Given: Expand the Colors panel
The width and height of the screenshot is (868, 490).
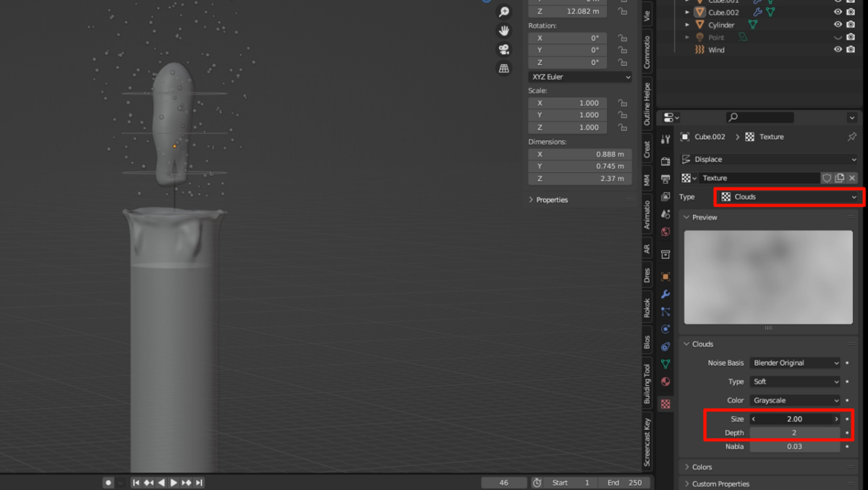Looking at the screenshot, I should (x=702, y=468).
